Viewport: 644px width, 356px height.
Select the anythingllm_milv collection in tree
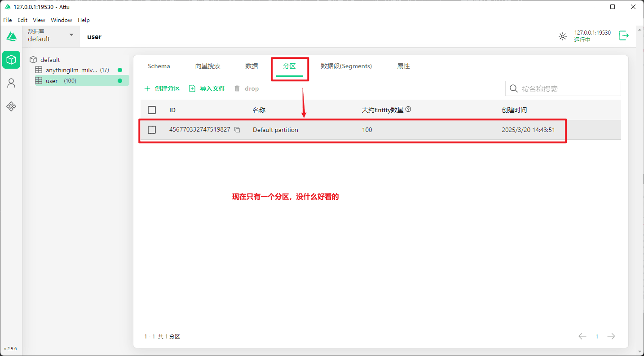pyautogui.click(x=71, y=70)
